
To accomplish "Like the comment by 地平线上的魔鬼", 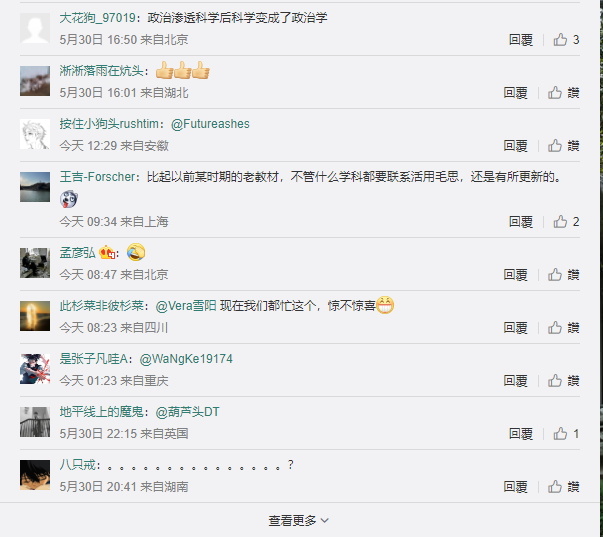I will pyautogui.click(x=566, y=434).
